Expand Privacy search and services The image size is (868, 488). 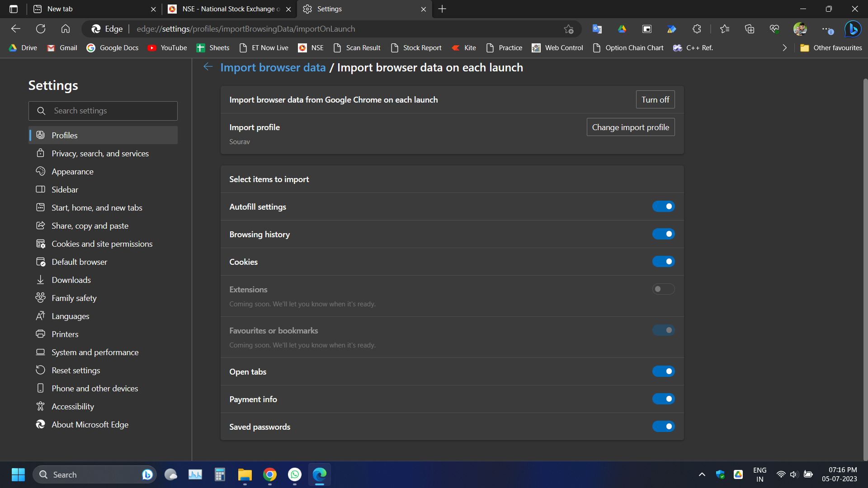tap(100, 153)
